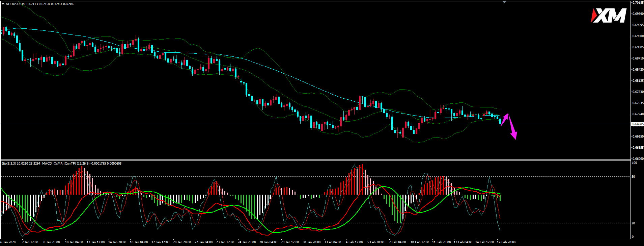Click the gray chart shift triangle marker
Screen dimensions: 644x246
504,2
